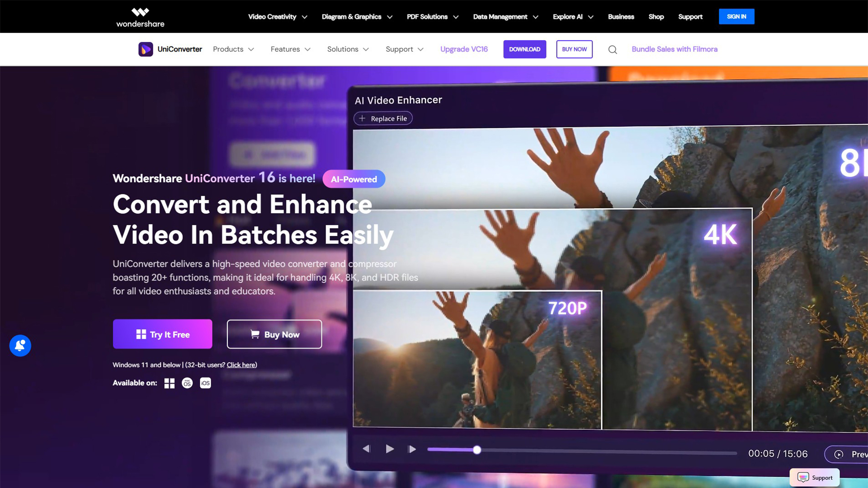Click the AI Video Enhancer title
868x488 pixels.
[x=398, y=100]
